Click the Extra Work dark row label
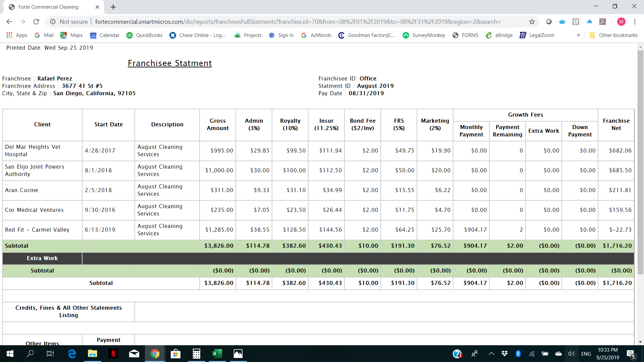Image resolution: width=644 pixels, height=362 pixels. point(42,258)
